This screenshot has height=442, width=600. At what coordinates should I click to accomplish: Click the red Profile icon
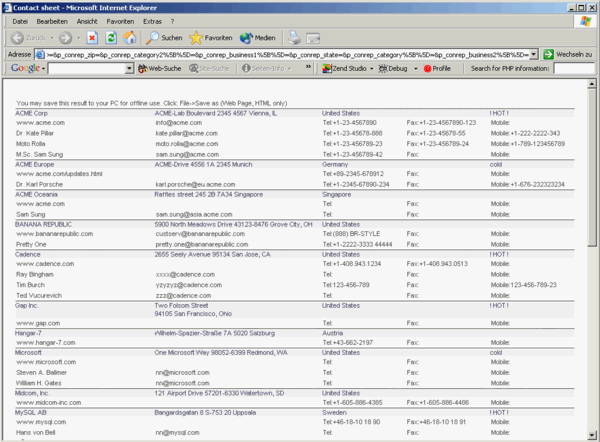pyautogui.click(x=427, y=69)
